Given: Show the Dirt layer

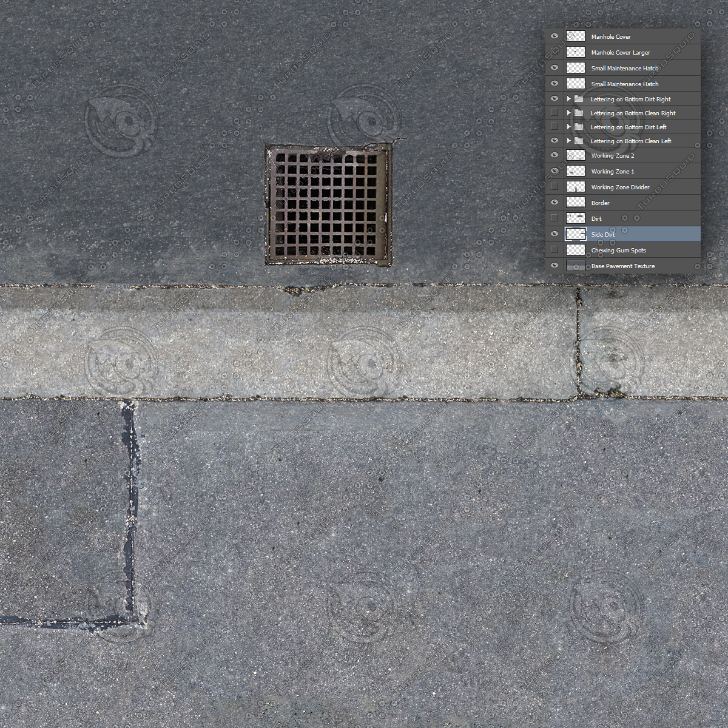Looking at the screenshot, I should pyautogui.click(x=554, y=218).
